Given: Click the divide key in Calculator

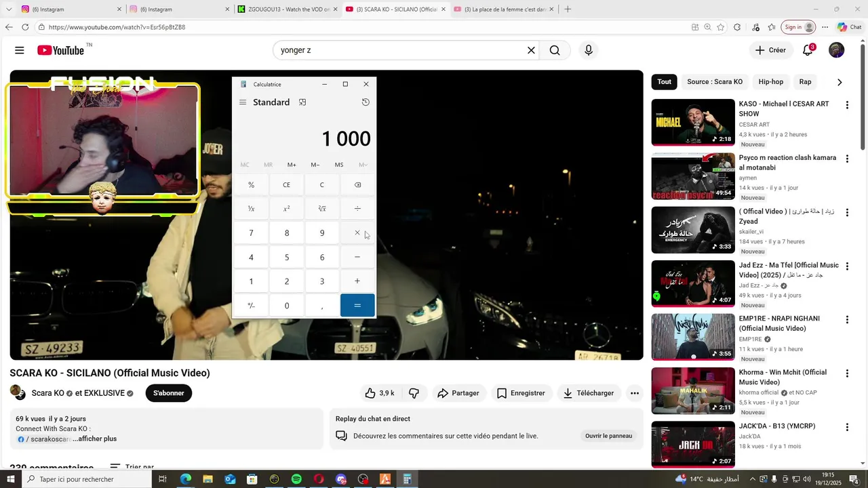Looking at the screenshot, I should point(357,209).
